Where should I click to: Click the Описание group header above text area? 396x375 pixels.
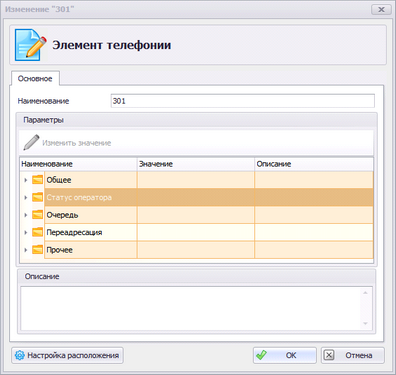[197, 277]
